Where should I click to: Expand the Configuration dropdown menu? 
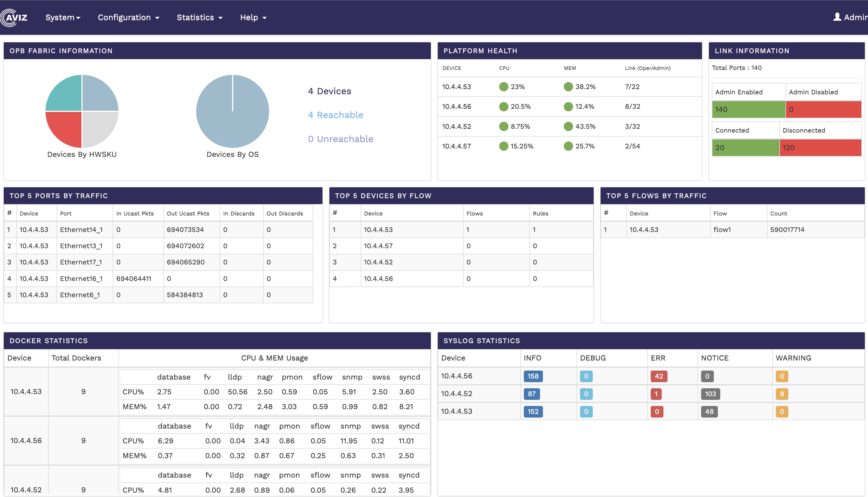128,17
